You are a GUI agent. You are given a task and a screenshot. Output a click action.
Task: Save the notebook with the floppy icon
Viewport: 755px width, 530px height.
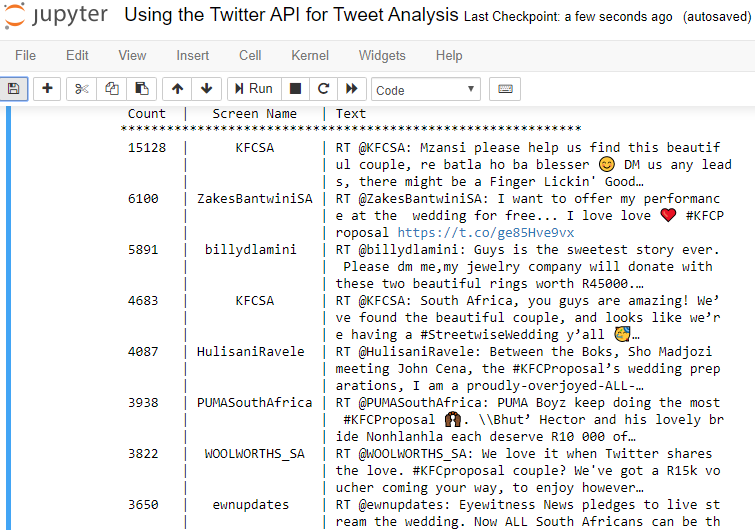[x=13, y=89]
